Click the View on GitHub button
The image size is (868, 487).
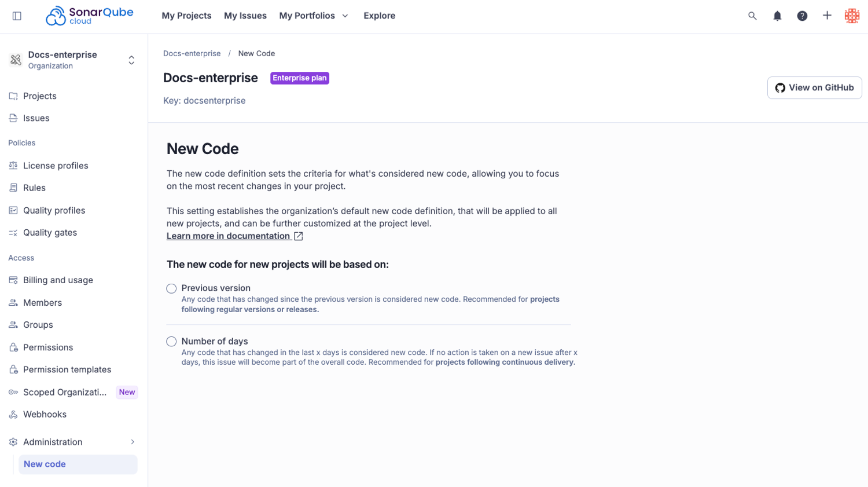tap(815, 87)
